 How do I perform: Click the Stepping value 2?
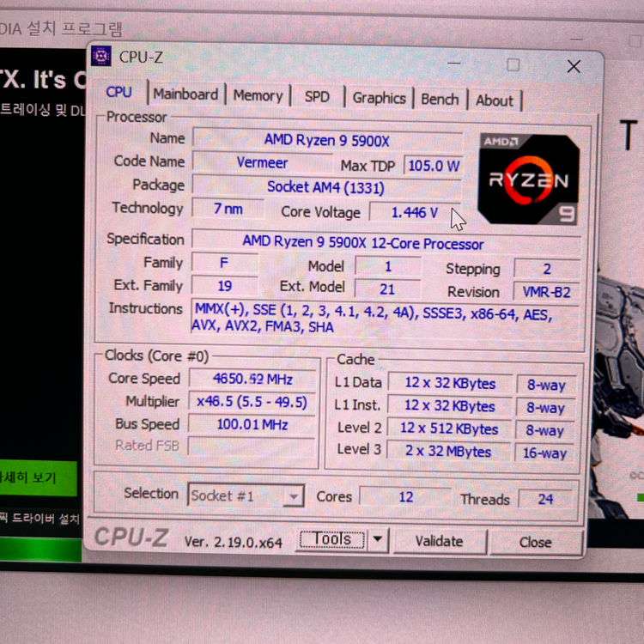(x=547, y=269)
